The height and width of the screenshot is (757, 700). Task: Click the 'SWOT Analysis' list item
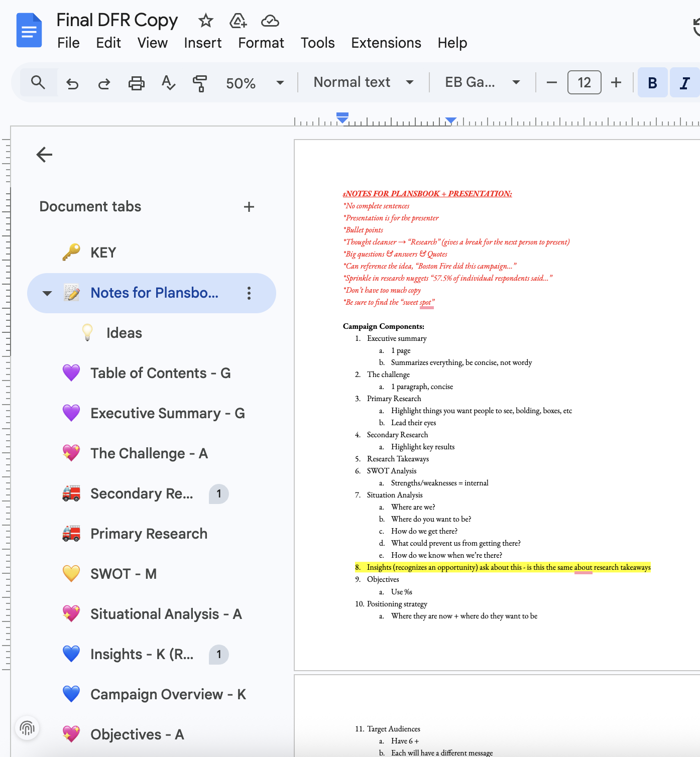pyautogui.click(x=392, y=471)
